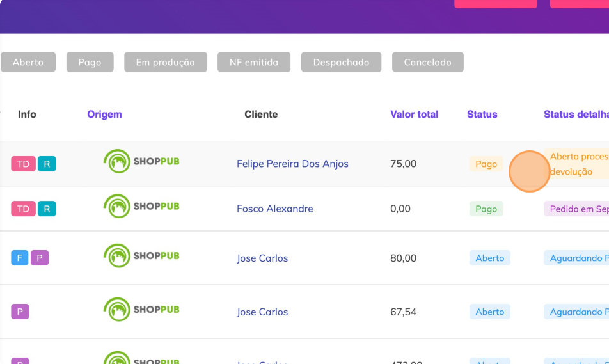Click the 0,00 total value
This screenshot has width=609, height=364.
click(400, 209)
